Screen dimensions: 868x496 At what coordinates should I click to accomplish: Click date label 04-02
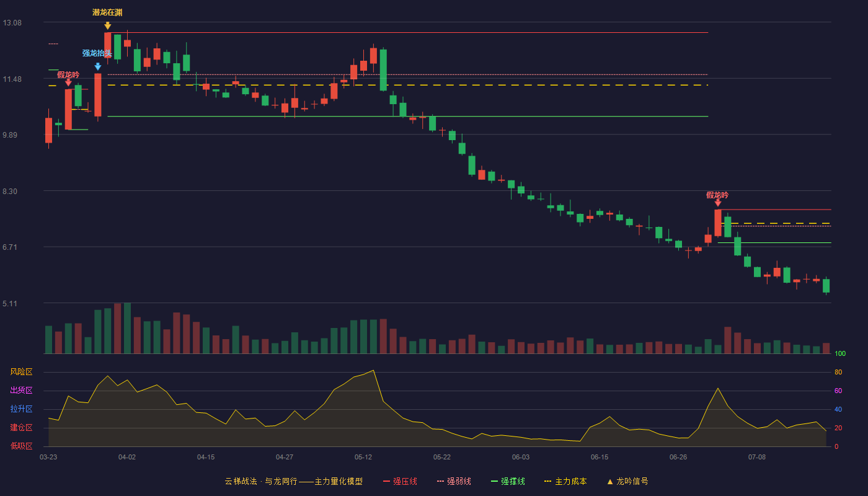click(127, 457)
